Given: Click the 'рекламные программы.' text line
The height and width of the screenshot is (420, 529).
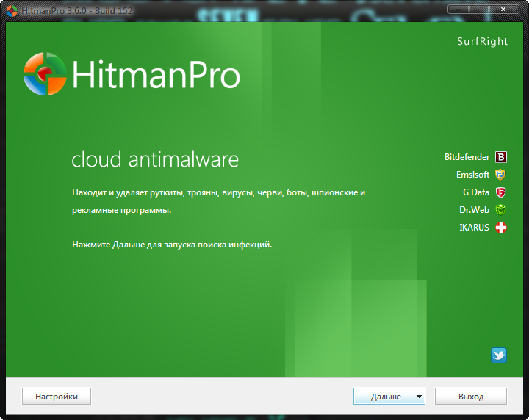Looking at the screenshot, I should click(122, 210).
